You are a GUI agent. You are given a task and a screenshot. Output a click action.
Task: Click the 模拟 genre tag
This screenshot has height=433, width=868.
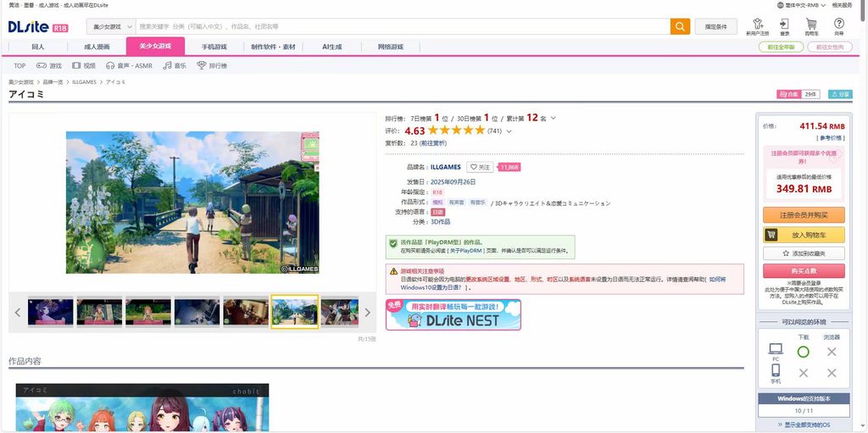click(438, 203)
